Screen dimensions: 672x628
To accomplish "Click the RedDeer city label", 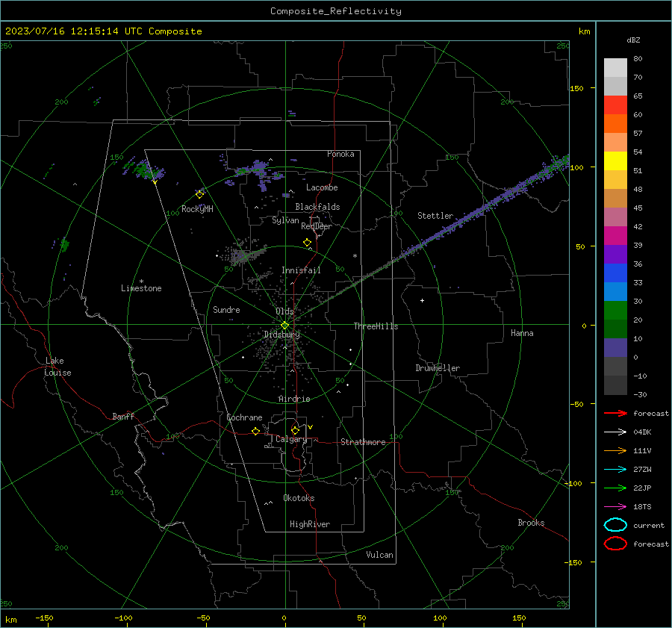I will click(x=317, y=226).
